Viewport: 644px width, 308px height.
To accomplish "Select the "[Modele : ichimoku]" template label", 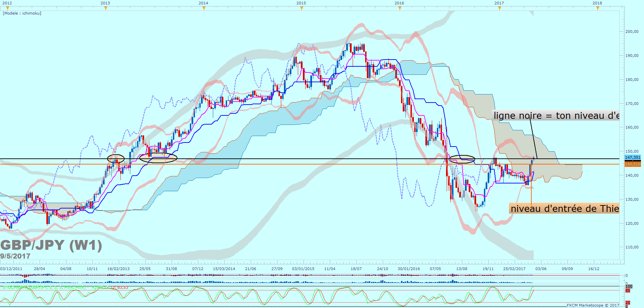I will click(x=22, y=13).
